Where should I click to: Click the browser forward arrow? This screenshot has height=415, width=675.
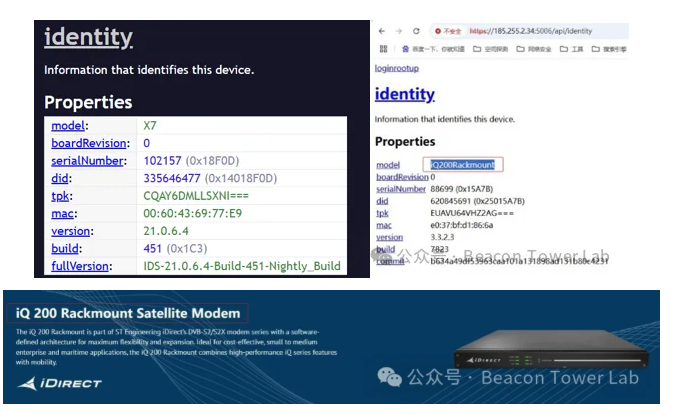pyautogui.click(x=399, y=31)
